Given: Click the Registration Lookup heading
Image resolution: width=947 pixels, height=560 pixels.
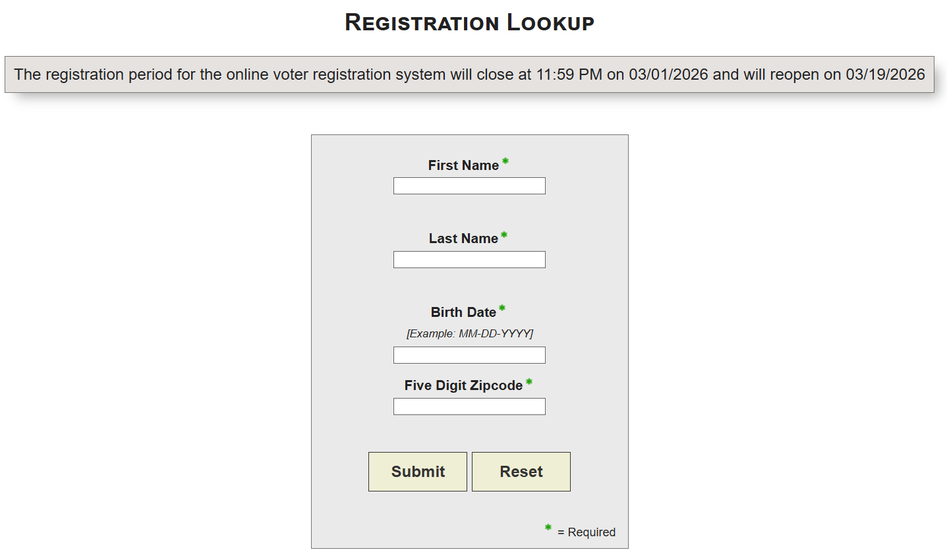Looking at the screenshot, I should (469, 23).
